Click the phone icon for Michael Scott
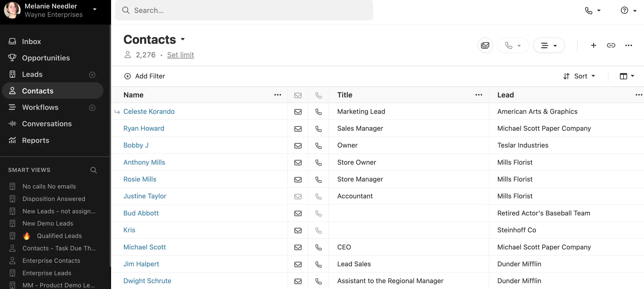644x289 pixels. point(318,247)
